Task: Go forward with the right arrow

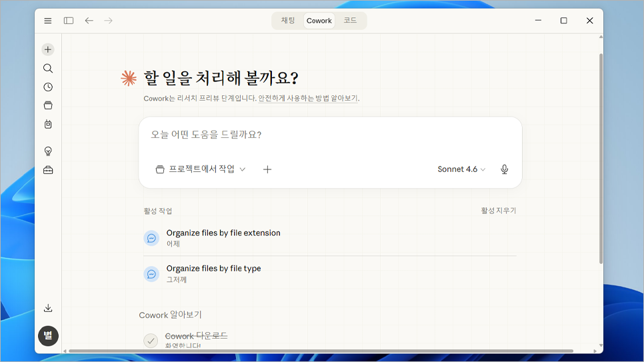Action: pos(109,21)
